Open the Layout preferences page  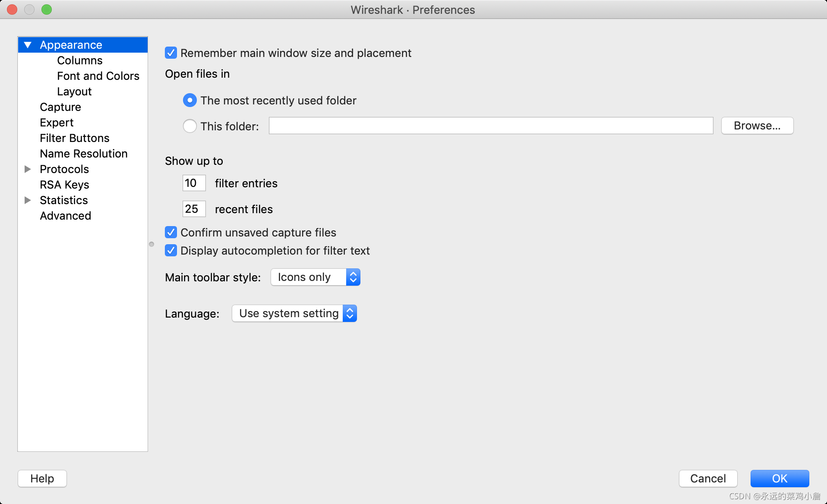pyautogui.click(x=74, y=91)
